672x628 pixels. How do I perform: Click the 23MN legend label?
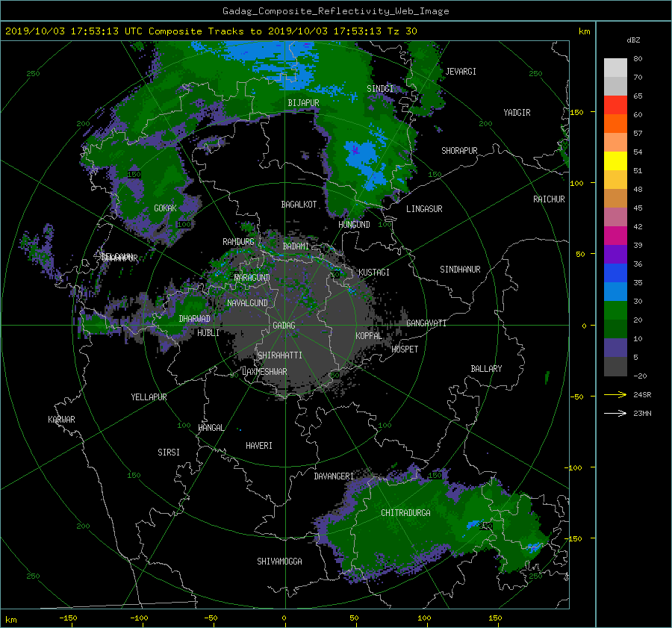(642, 414)
